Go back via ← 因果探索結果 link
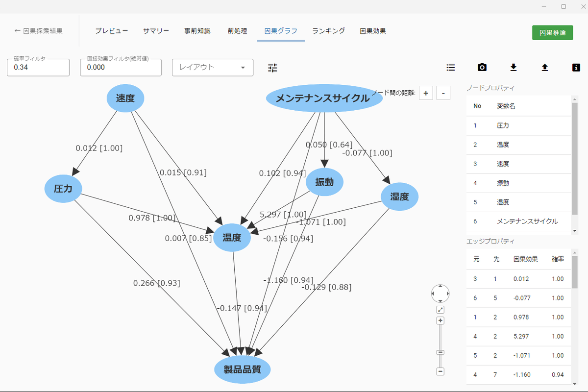This screenshot has width=588, height=392. click(x=39, y=31)
